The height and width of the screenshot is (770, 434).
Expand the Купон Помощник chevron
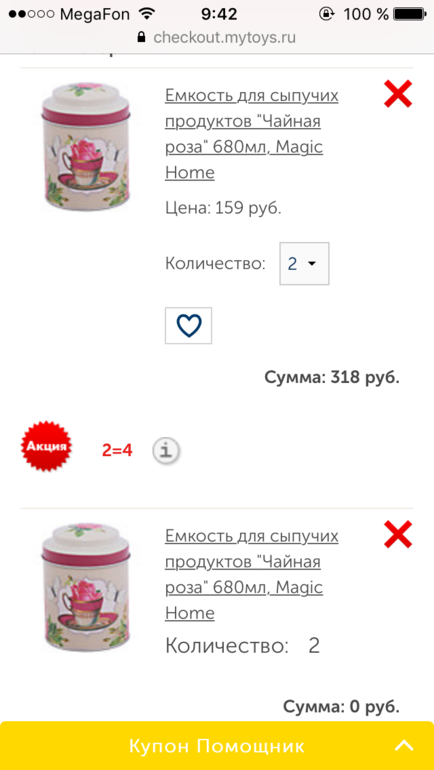[404, 746]
